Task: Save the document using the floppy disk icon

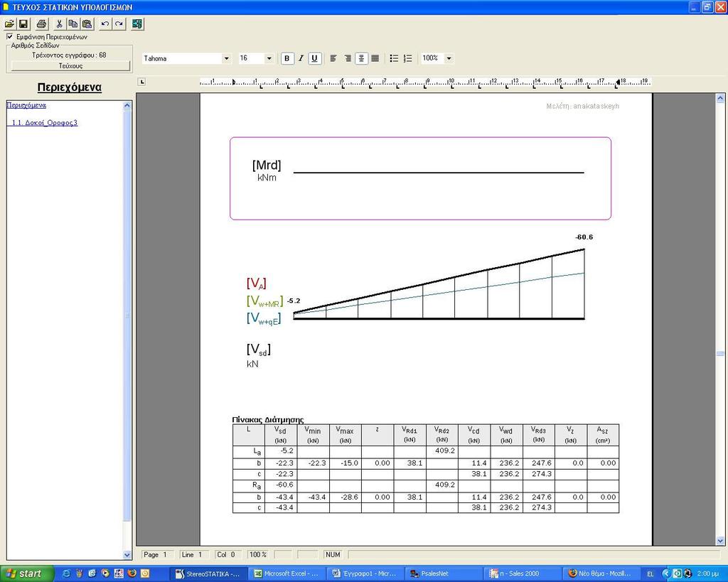Action: click(23, 23)
